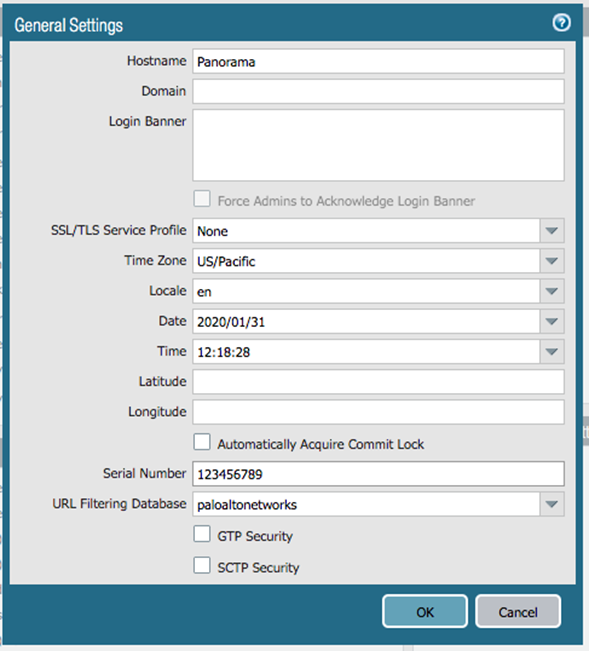
Task: Click the Time field showing 12:18:28
Action: 366,352
